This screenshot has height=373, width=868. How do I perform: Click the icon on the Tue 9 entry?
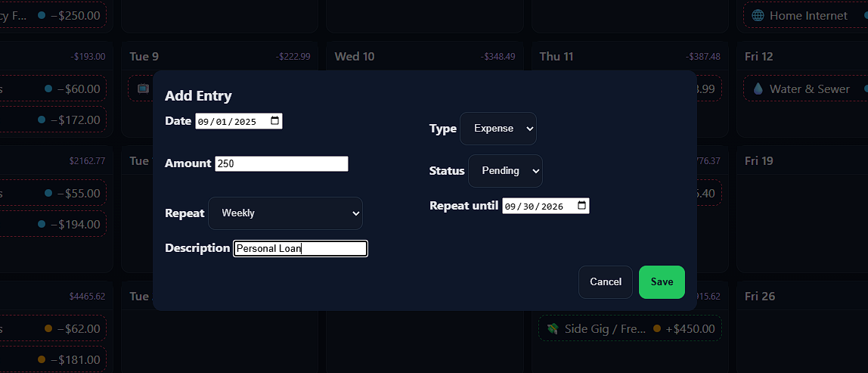click(x=143, y=89)
